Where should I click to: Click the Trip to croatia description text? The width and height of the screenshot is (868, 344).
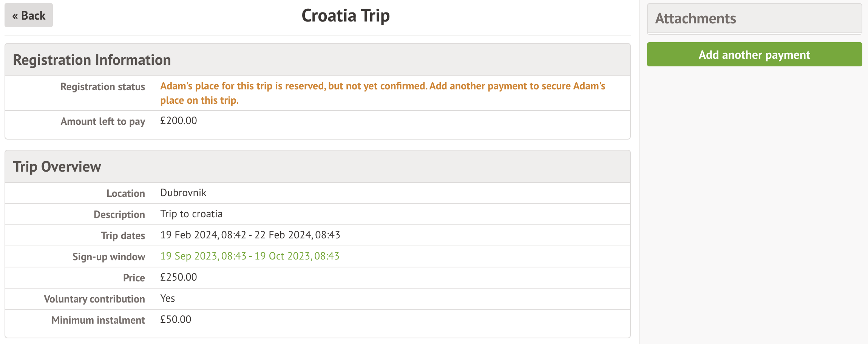point(191,214)
